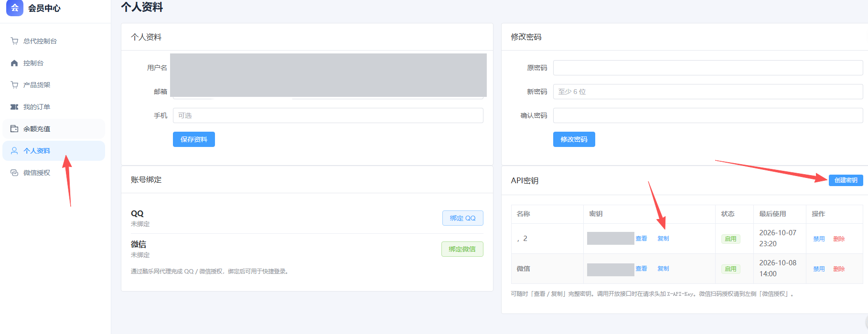This screenshot has height=334, width=868.
Task: Click 删除 for the key named 2
Action: coord(839,239)
